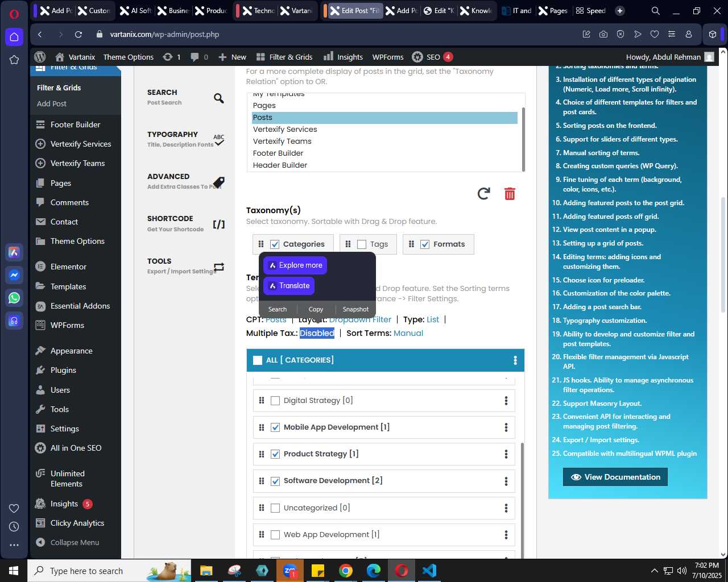Open the comments bubble in admin bar
The height and width of the screenshot is (582, 728).
tap(199, 57)
